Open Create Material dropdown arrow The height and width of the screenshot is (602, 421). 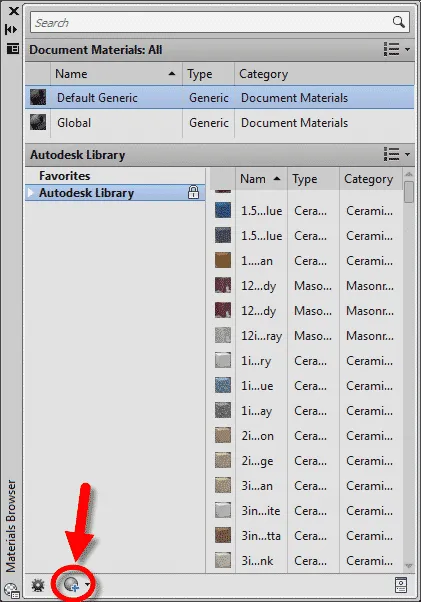(88, 585)
